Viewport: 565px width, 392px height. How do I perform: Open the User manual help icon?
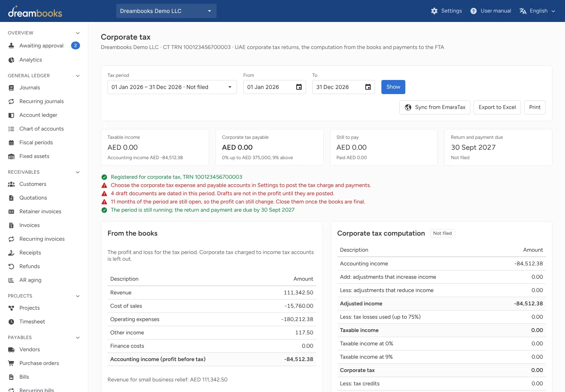click(474, 11)
